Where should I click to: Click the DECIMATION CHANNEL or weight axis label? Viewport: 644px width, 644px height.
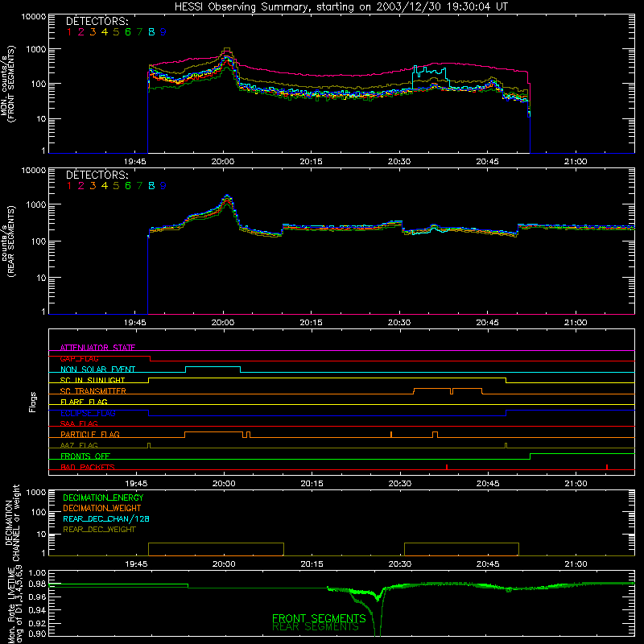pyautogui.click(x=12, y=522)
